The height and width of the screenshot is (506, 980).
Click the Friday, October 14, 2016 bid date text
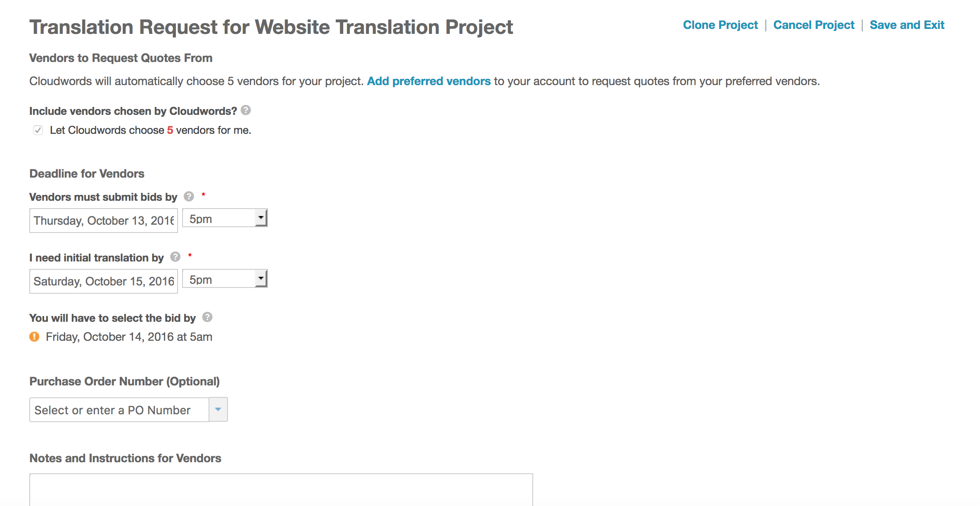[129, 337]
